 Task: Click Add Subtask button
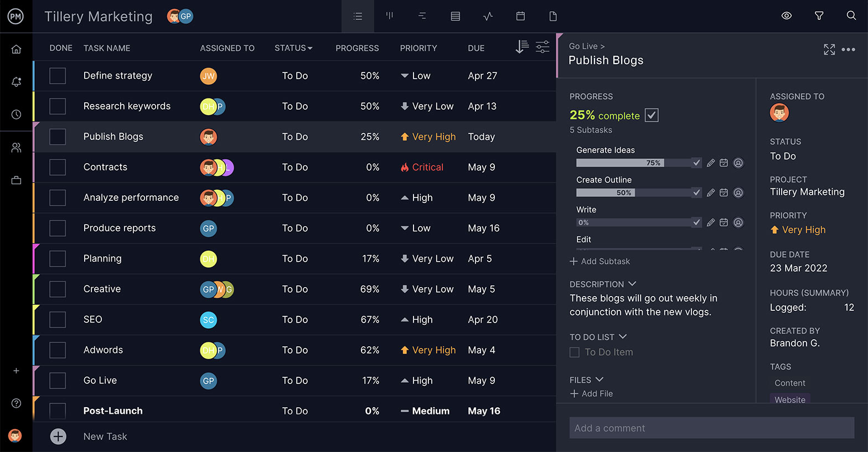click(600, 261)
